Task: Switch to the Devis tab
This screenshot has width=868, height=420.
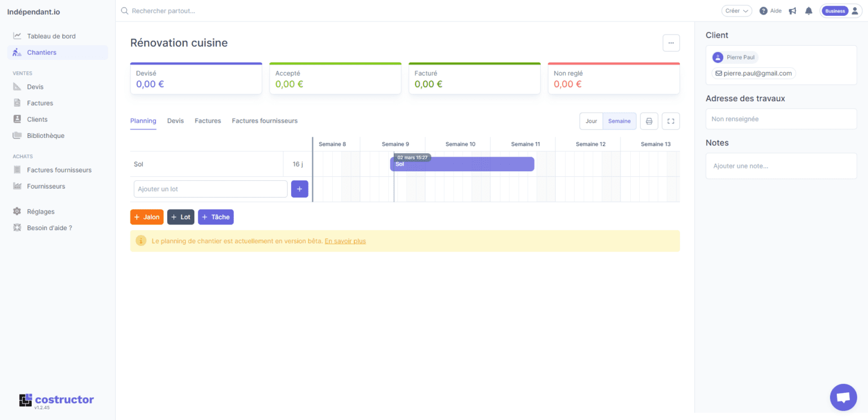Action: point(175,121)
